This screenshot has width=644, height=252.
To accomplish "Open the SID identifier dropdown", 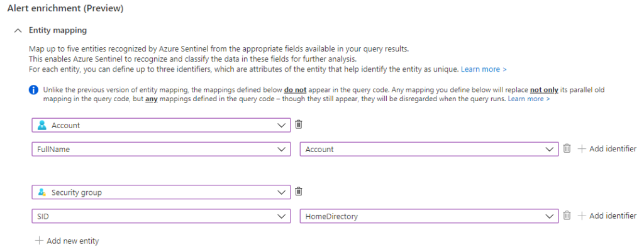I will [161, 216].
